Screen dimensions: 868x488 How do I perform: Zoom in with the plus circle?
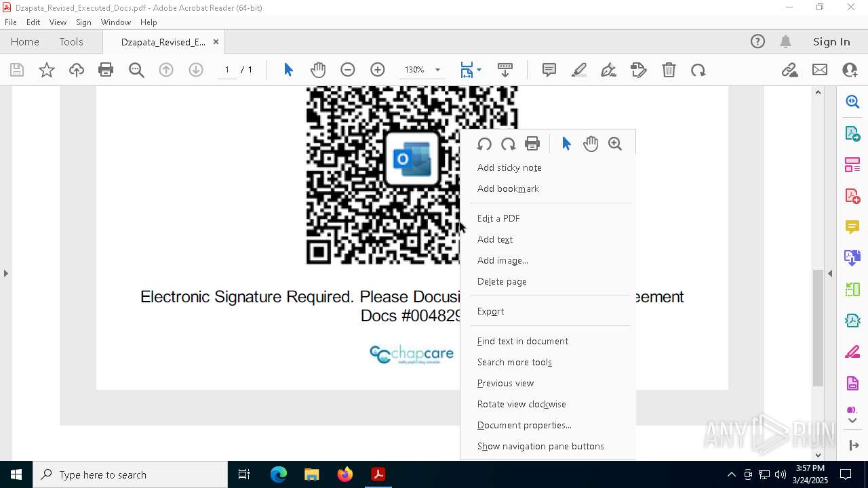click(x=378, y=70)
